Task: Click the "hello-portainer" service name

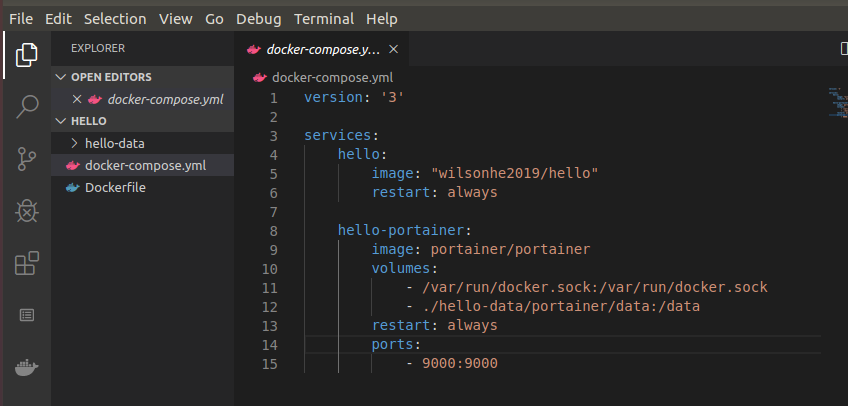Action: click(x=401, y=230)
